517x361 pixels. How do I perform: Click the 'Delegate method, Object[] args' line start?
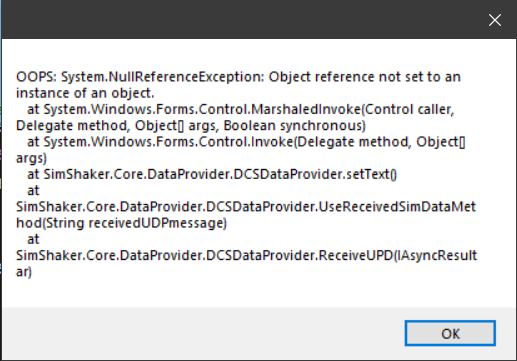click(x=116, y=126)
